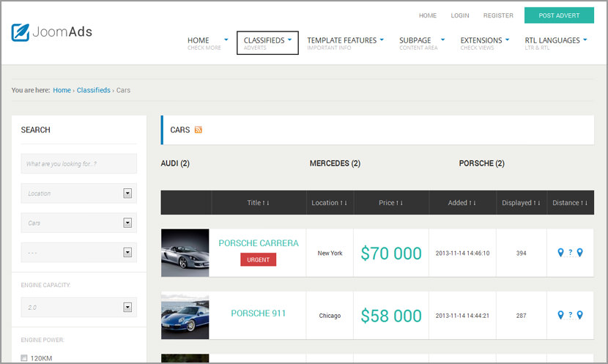
Task: Click the New York location cell
Action: tap(330, 253)
